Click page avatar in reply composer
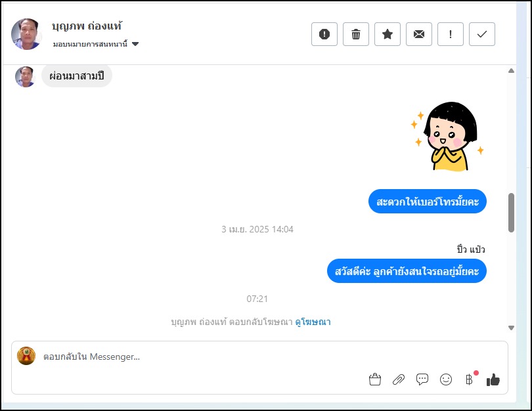Viewport: 532px width, 411px height. point(26,356)
